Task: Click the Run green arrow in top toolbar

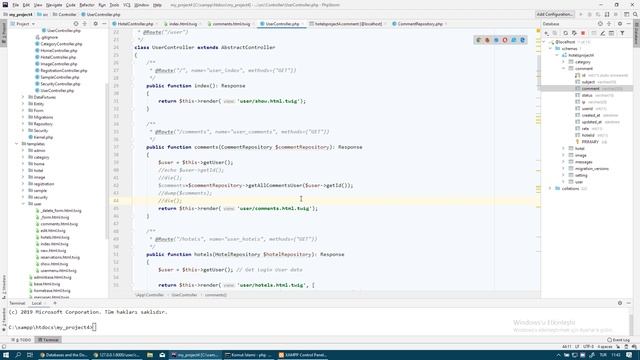Action: click(581, 14)
